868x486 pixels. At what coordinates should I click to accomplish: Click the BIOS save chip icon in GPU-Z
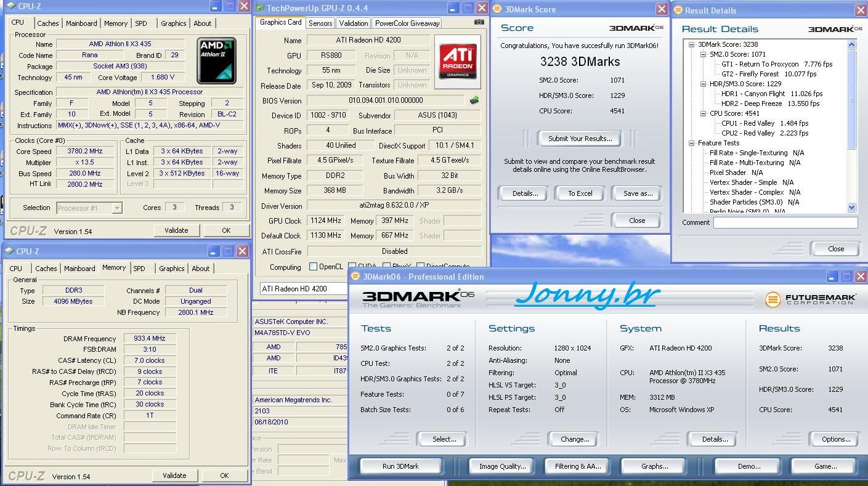click(474, 100)
